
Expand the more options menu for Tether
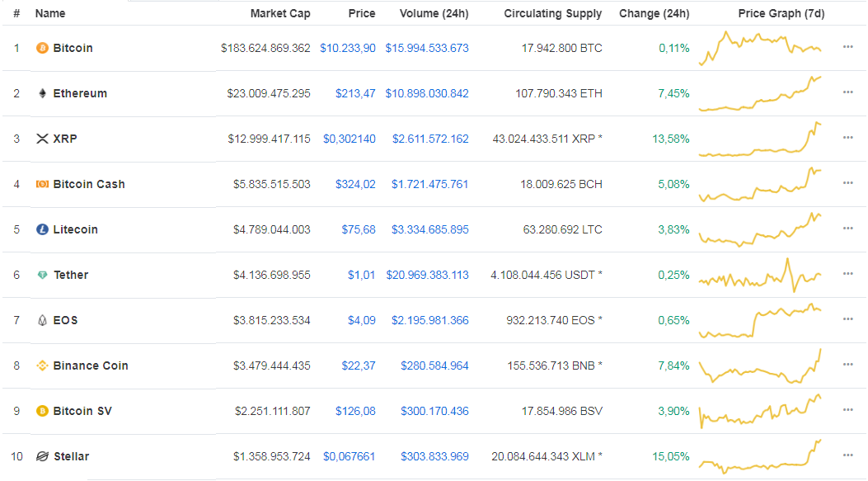tap(847, 274)
